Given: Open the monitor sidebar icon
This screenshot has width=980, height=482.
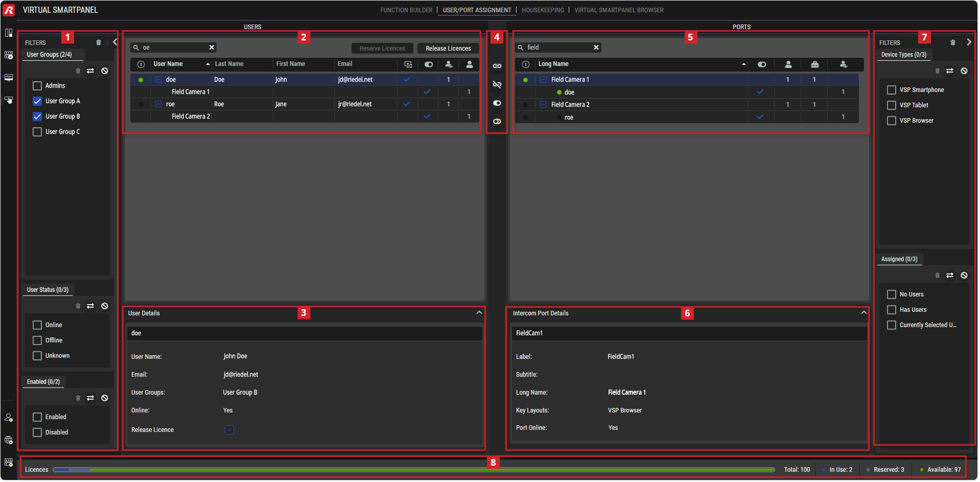Looking at the screenshot, I should (x=9, y=78).
